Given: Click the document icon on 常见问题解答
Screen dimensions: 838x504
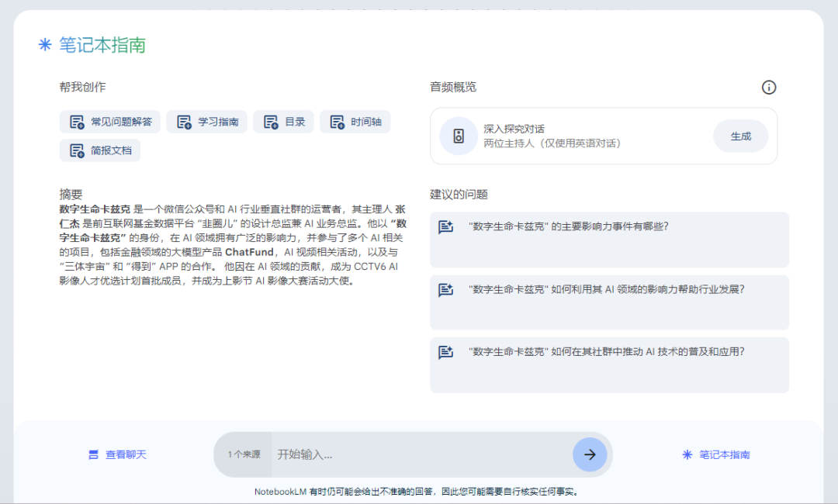Looking at the screenshot, I should [x=77, y=123].
